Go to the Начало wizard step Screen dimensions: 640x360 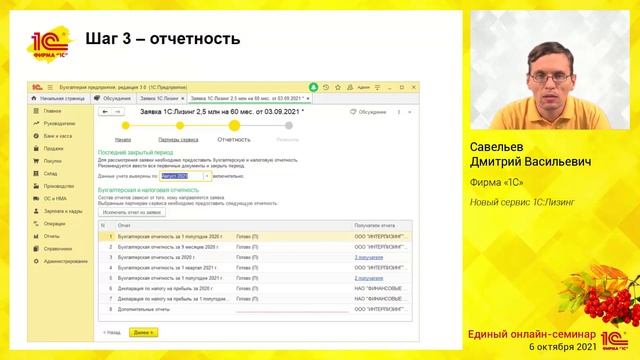pyautogui.click(x=123, y=140)
